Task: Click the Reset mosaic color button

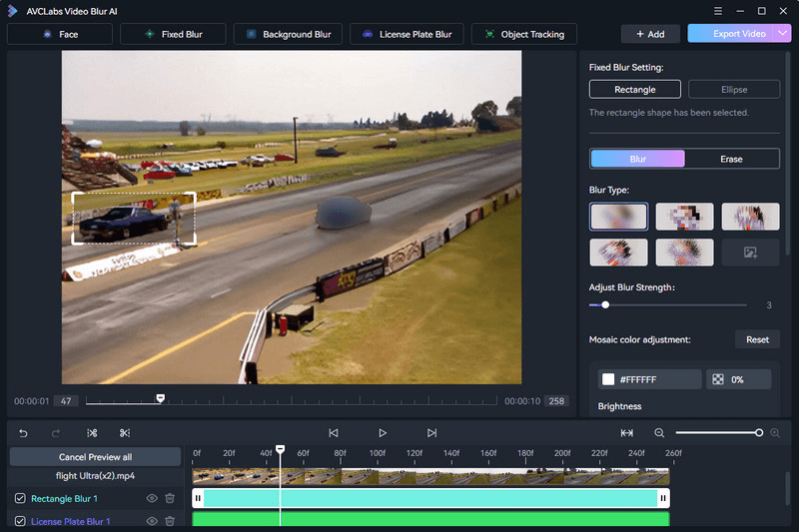Action: click(757, 339)
